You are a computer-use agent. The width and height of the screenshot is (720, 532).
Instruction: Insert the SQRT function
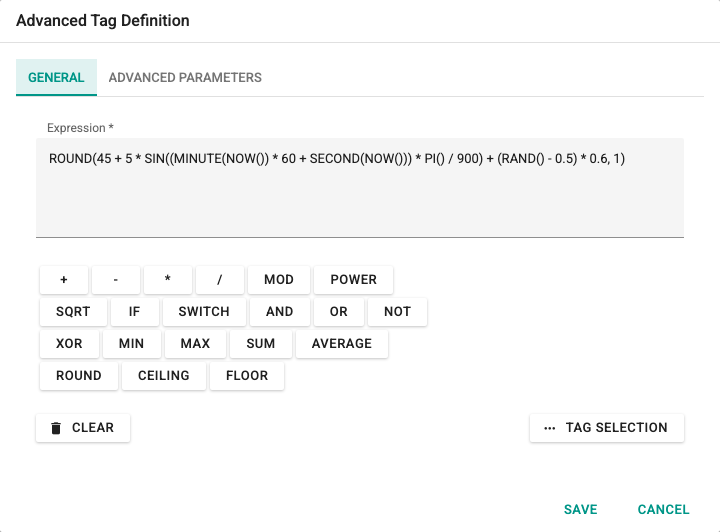point(73,312)
